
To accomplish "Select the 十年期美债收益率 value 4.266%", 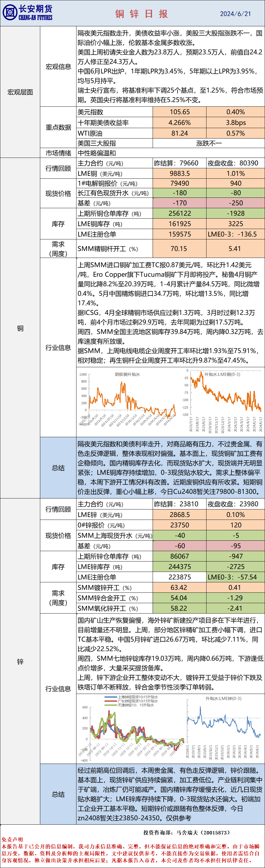I will click(x=180, y=123).
